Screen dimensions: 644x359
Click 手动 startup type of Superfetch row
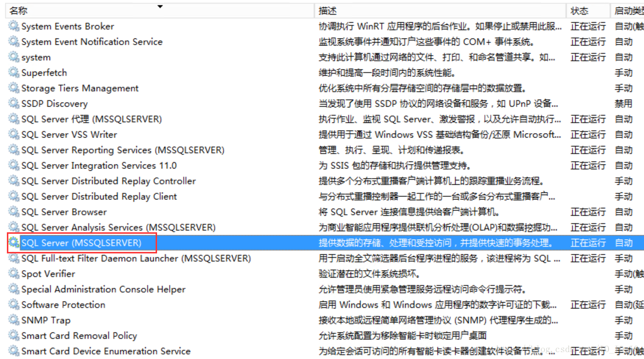point(623,73)
